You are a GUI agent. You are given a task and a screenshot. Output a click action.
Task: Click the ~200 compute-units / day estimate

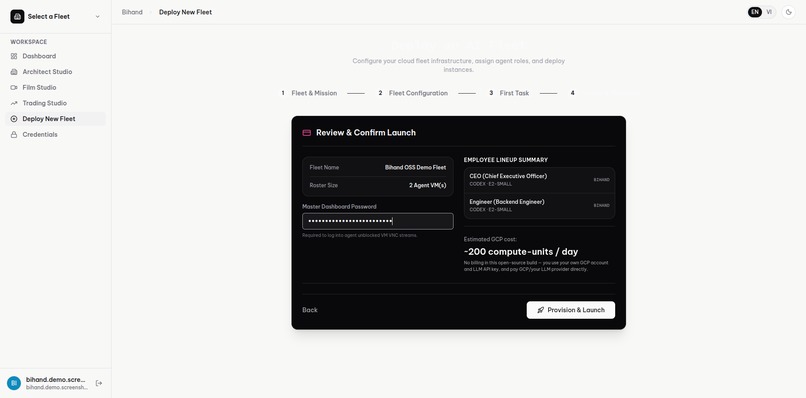pyautogui.click(x=521, y=252)
